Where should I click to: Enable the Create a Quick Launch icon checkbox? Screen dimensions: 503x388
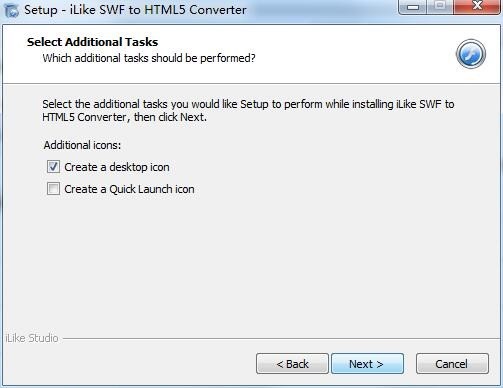53,189
